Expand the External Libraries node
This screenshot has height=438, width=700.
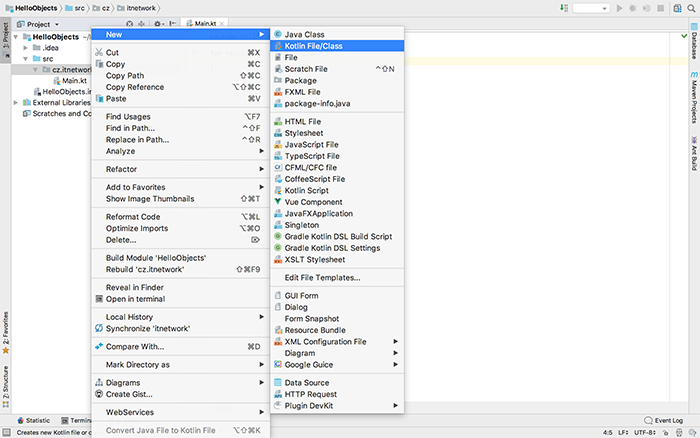pyautogui.click(x=15, y=102)
